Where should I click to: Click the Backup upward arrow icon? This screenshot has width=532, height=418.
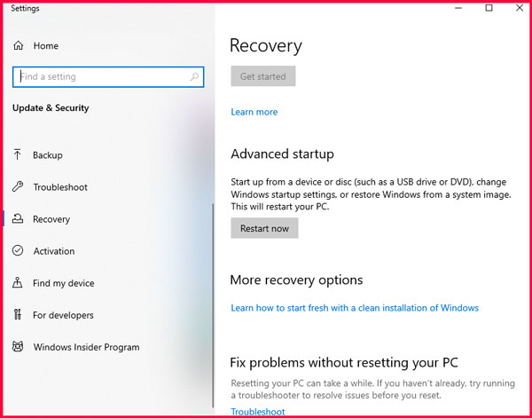[17, 154]
